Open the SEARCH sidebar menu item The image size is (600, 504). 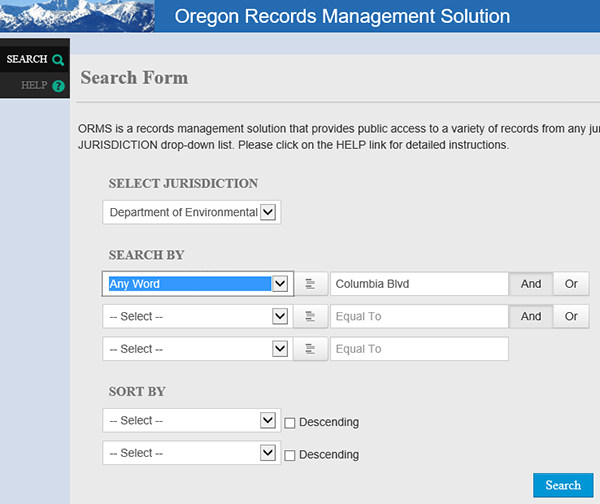point(28,60)
